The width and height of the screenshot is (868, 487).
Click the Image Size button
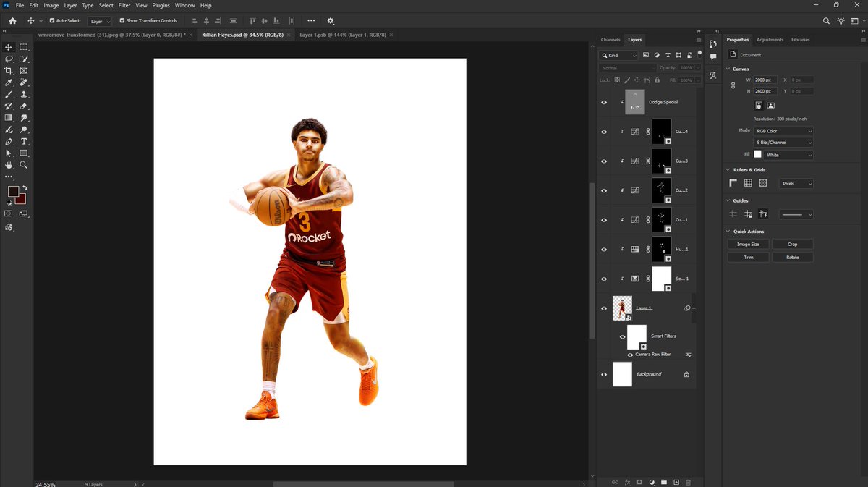point(748,245)
